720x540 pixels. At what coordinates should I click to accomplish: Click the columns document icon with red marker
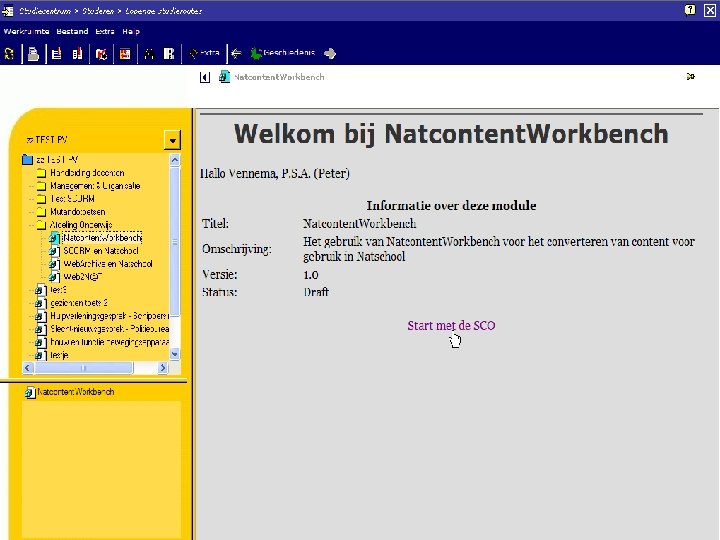click(x=77, y=54)
